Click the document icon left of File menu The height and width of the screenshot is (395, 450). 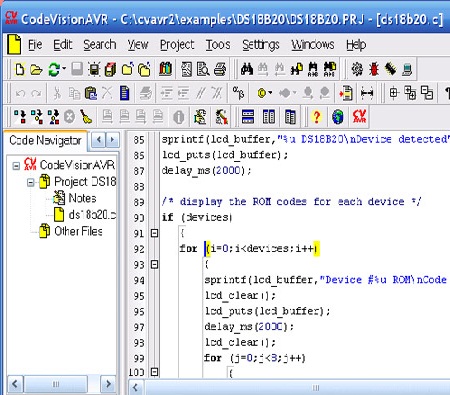[x=14, y=45]
